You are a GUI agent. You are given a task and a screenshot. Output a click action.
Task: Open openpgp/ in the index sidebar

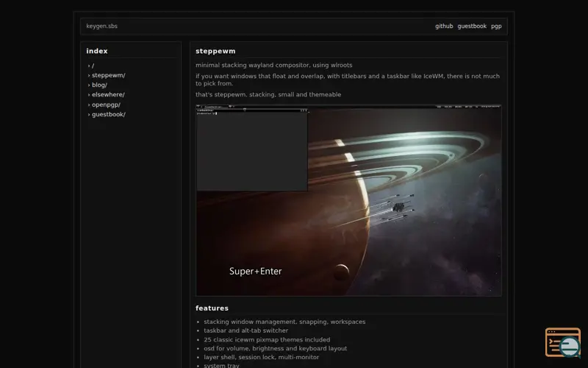pos(106,105)
